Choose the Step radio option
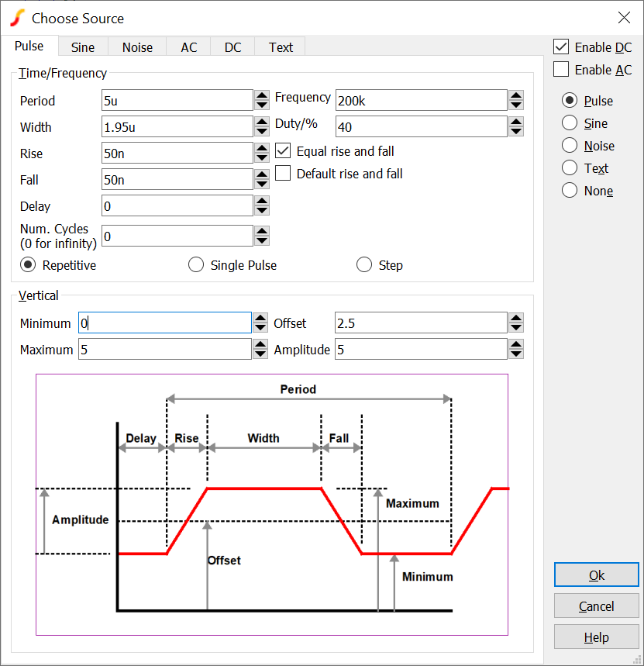 tap(364, 265)
